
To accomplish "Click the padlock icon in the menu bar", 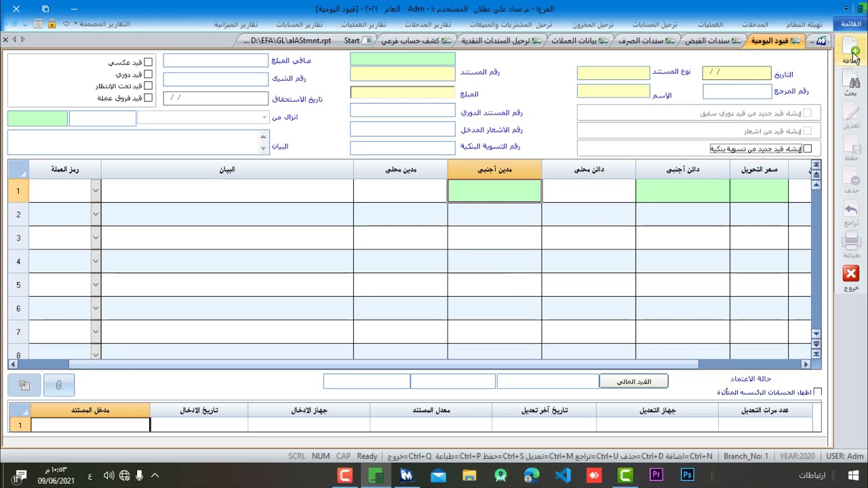I will click(x=52, y=24).
